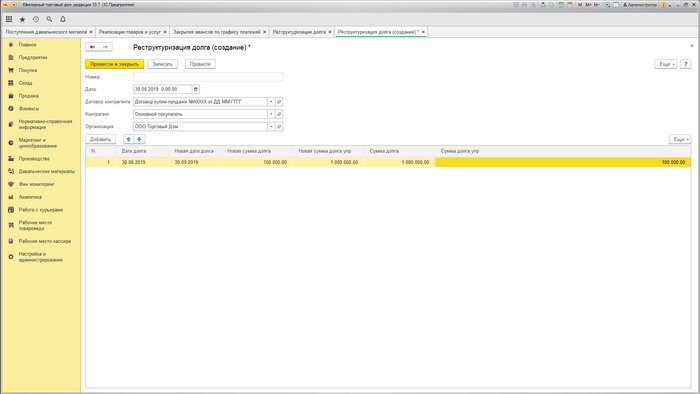Open the Финансы section
This screenshot has width=700, height=394.
[29, 108]
